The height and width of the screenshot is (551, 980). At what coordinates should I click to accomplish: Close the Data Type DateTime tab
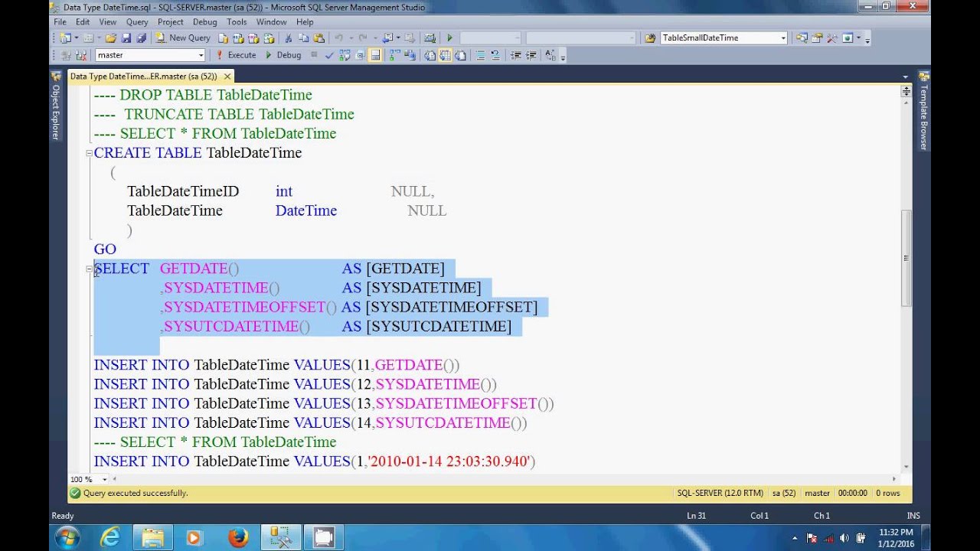(x=227, y=77)
